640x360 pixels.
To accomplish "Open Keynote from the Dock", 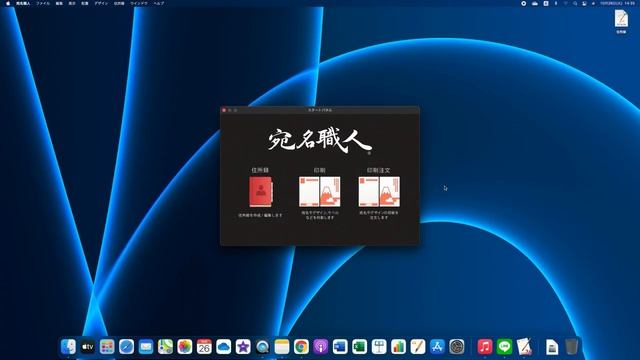I will [379, 347].
